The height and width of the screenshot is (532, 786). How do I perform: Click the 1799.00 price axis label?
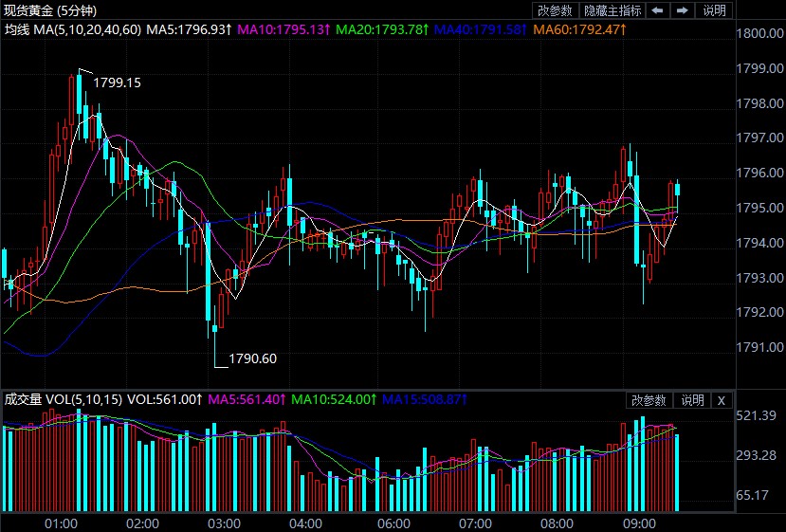(x=759, y=68)
